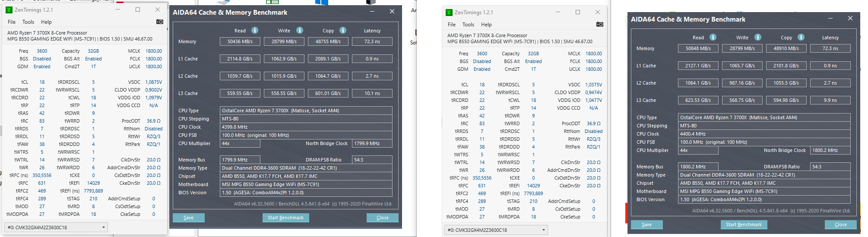Open File menu in right ZenTimings window

click(x=452, y=25)
